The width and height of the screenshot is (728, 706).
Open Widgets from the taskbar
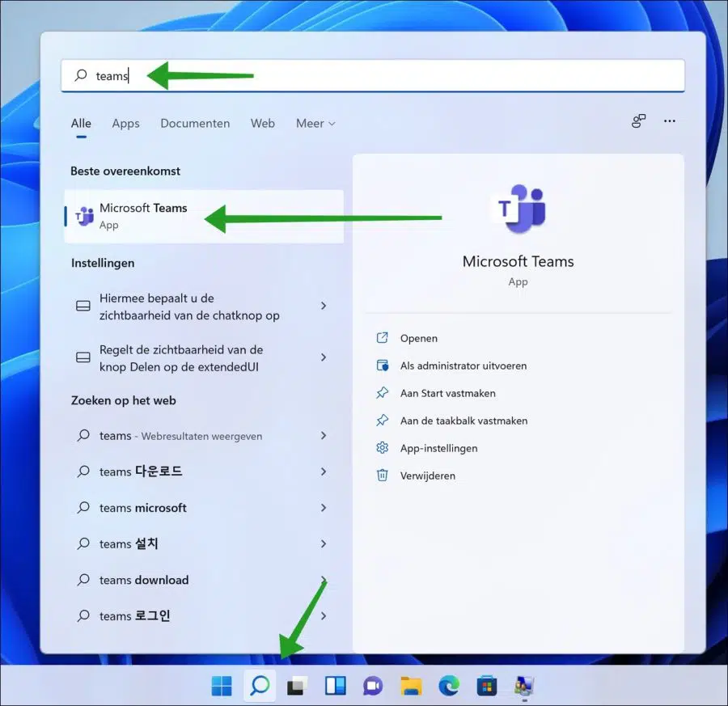[335, 686]
